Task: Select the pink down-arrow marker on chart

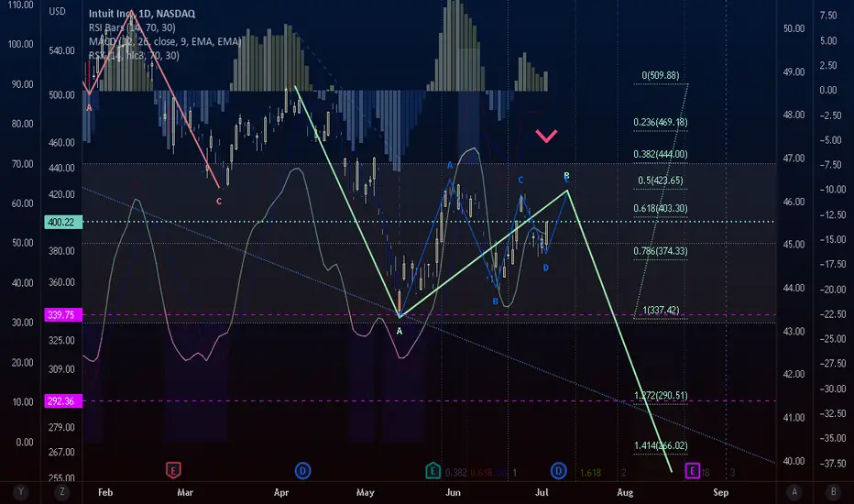Action: [x=546, y=135]
